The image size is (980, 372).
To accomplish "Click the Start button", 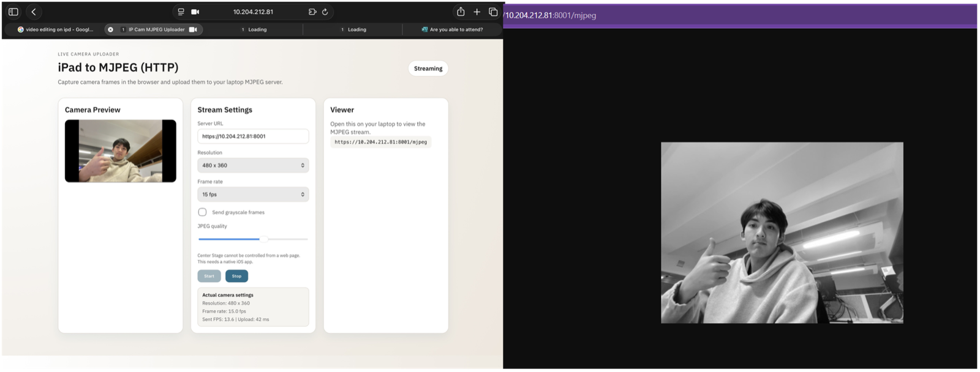I will [x=209, y=276].
